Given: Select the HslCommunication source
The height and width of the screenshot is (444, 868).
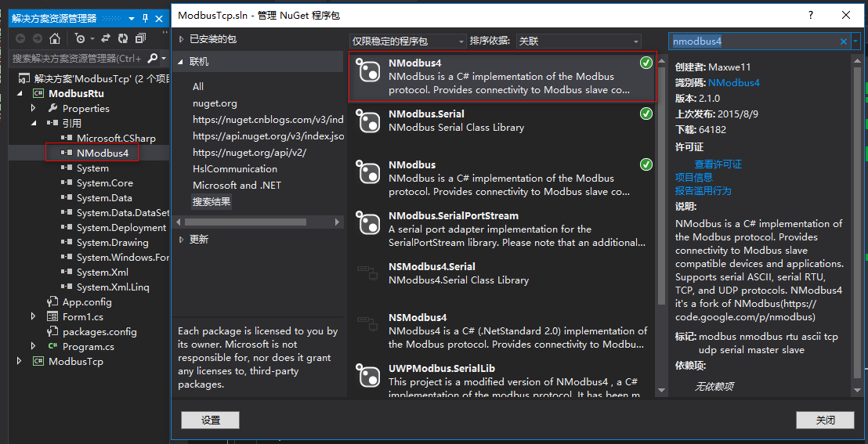Looking at the screenshot, I should tap(235, 169).
